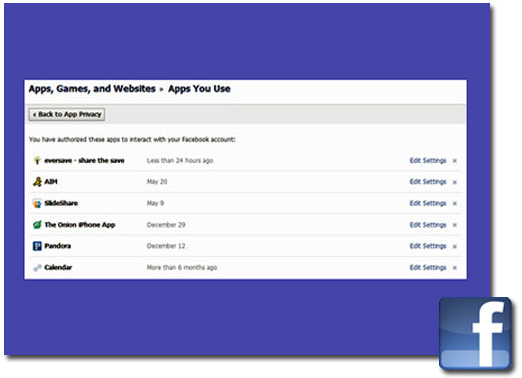Click the eversave app tree icon

(x=37, y=160)
